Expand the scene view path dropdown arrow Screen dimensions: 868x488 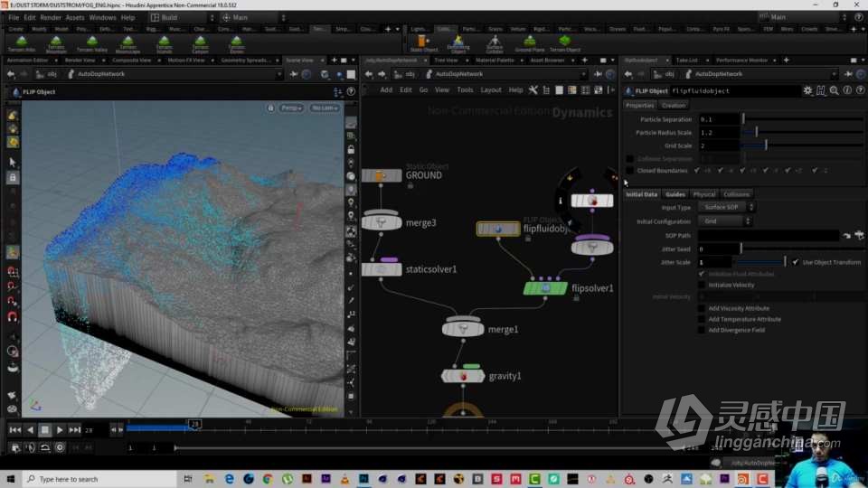point(278,74)
